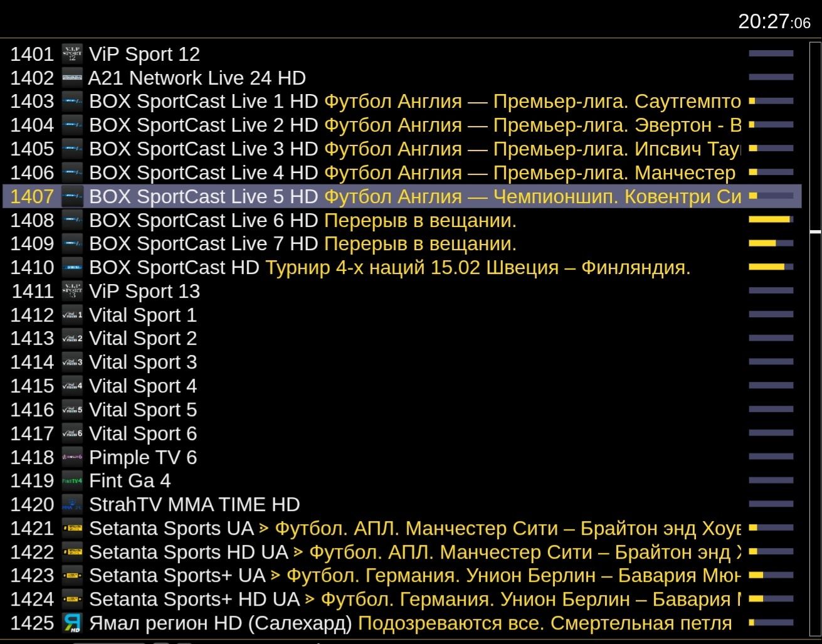Click the A21 Network Live 24 HD logo

point(72,78)
